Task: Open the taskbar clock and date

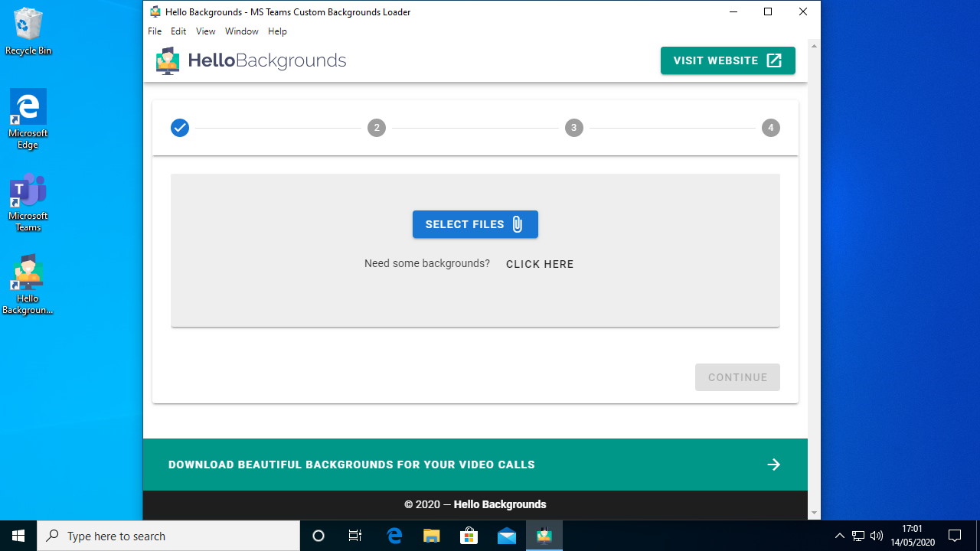Action: point(912,536)
